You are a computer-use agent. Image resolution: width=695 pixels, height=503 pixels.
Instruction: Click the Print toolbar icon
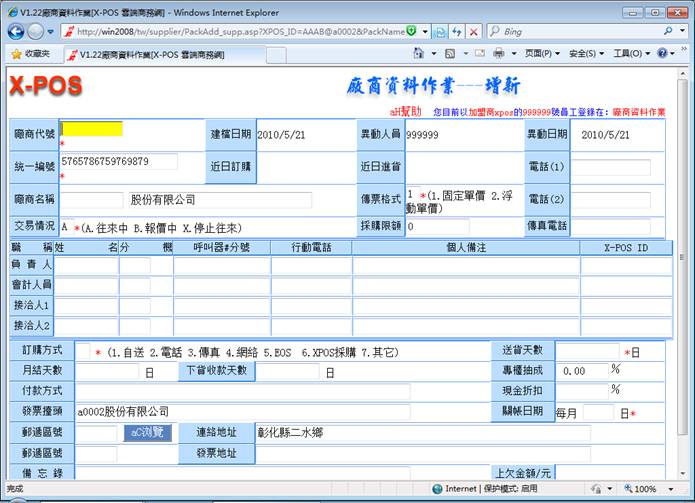coord(499,53)
